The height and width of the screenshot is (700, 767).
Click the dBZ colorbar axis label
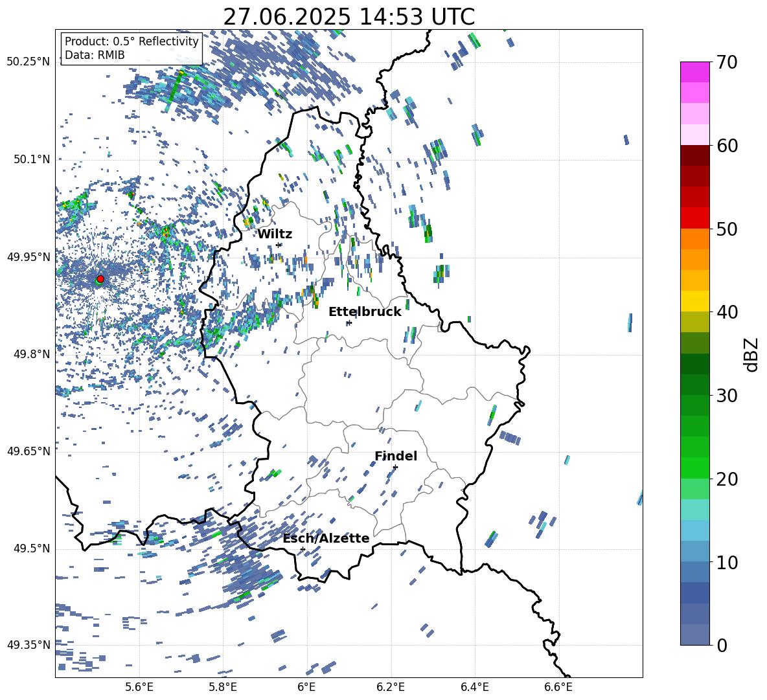[752, 354]
